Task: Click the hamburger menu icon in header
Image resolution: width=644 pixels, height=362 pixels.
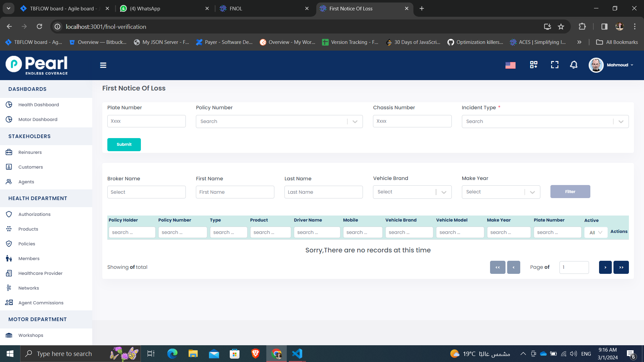Action: point(103,65)
